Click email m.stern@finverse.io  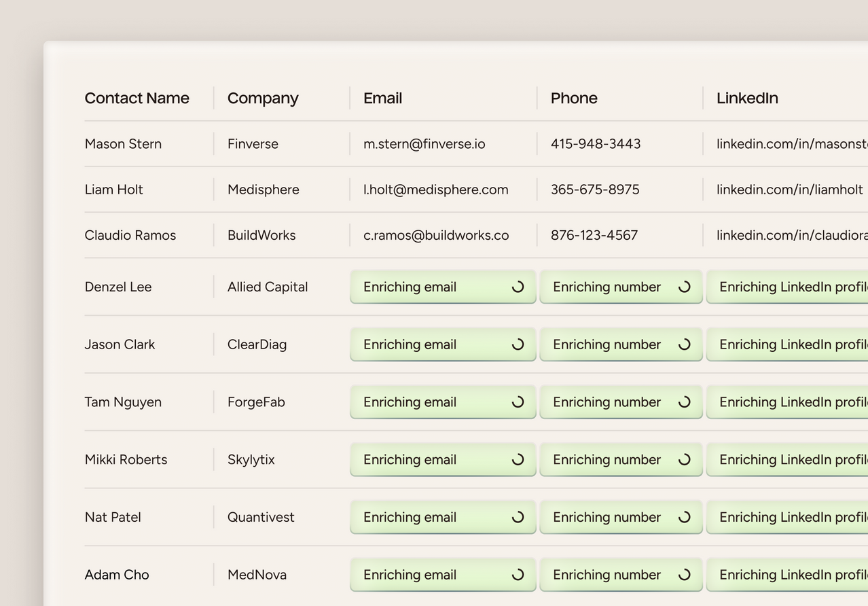[x=424, y=144]
